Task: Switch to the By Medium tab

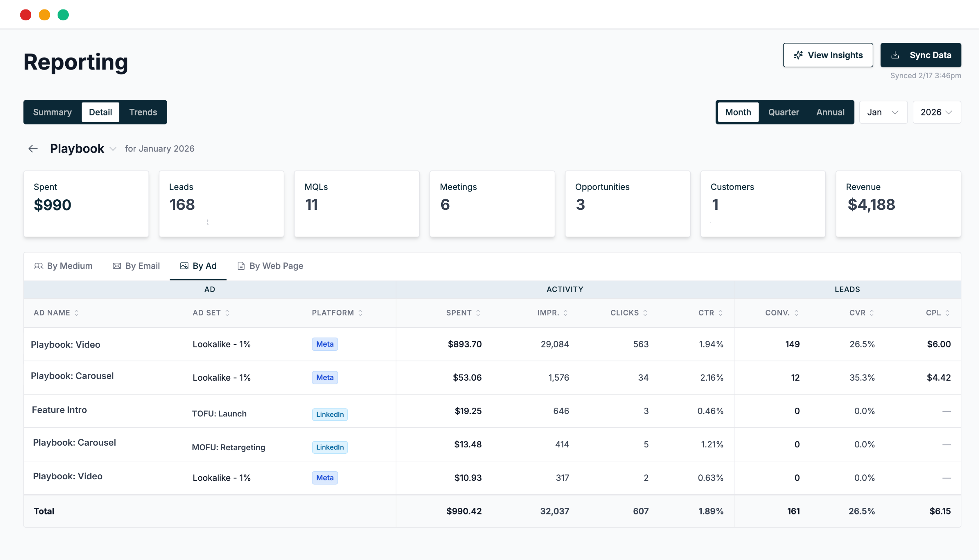Action: (x=64, y=266)
